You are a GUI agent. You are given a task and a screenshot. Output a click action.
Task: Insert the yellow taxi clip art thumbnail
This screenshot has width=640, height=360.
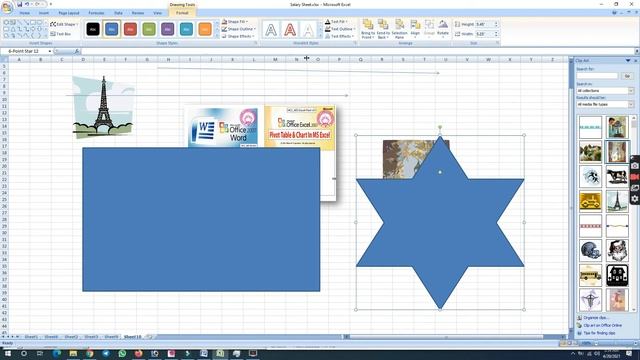click(590, 201)
